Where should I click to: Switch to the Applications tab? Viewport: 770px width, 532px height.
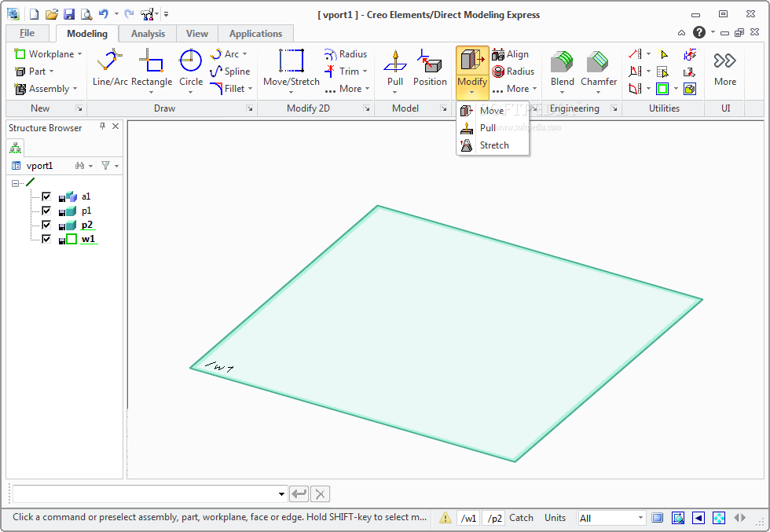click(255, 34)
